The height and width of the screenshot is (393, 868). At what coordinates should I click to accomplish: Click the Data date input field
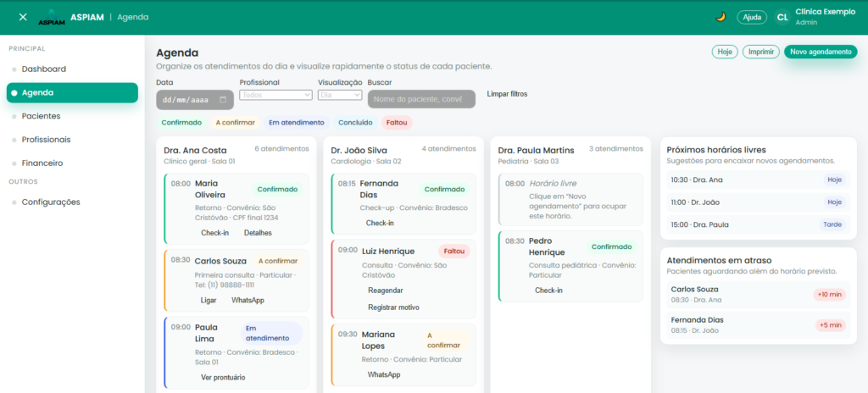tap(195, 100)
